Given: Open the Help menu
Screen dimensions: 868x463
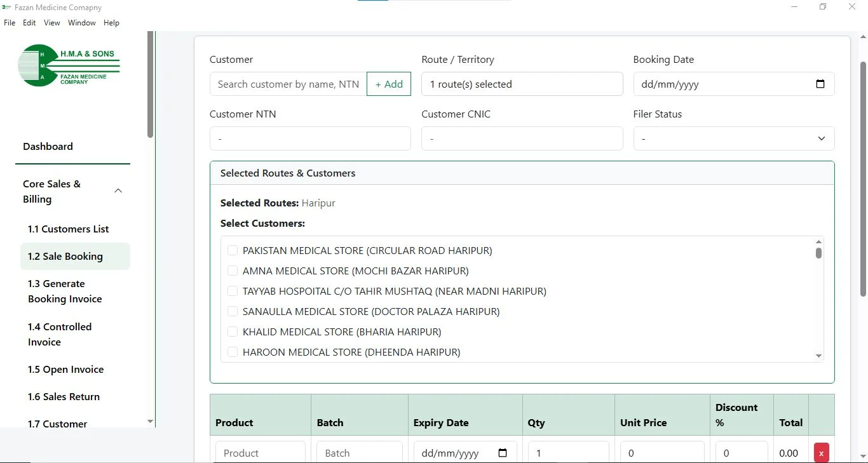Looking at the screenshot, I should (111, 23).
